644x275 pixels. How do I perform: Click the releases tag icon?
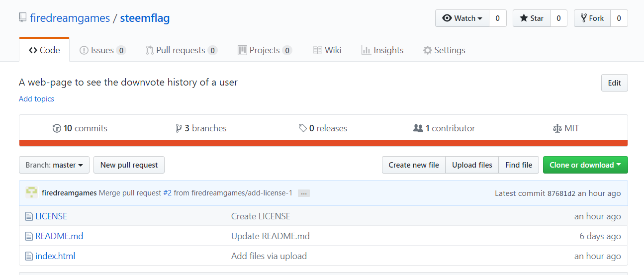[x=303, y=128]
